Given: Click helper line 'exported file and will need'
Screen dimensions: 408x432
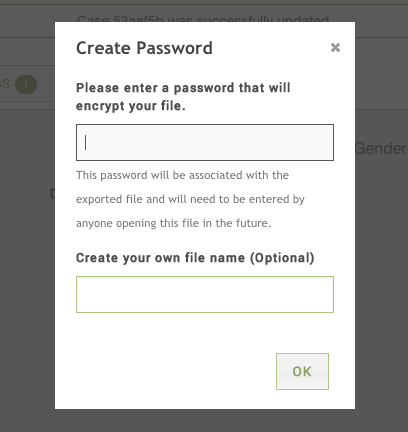Looking at the screenshot, I should (x=190, y=199).
